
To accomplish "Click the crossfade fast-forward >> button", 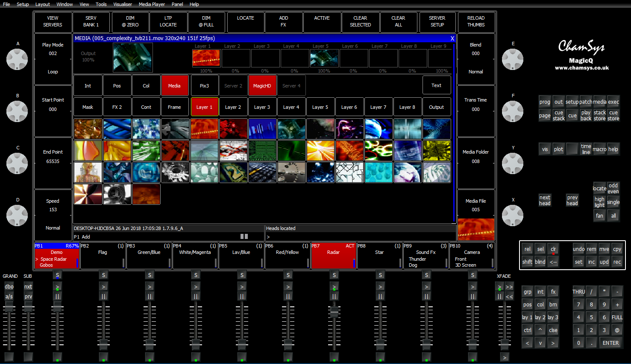I will click(x=509, y=287).
